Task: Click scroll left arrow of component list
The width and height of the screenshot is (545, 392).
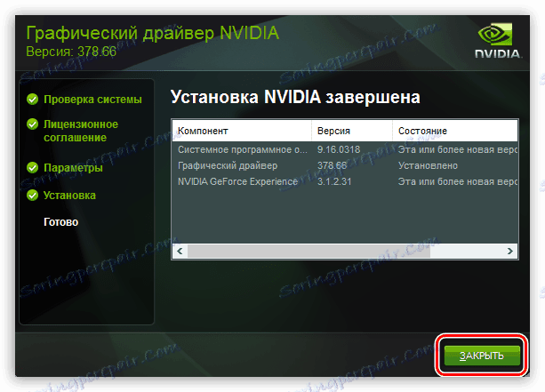Action: pyautogui.click(x=180, y=251)
